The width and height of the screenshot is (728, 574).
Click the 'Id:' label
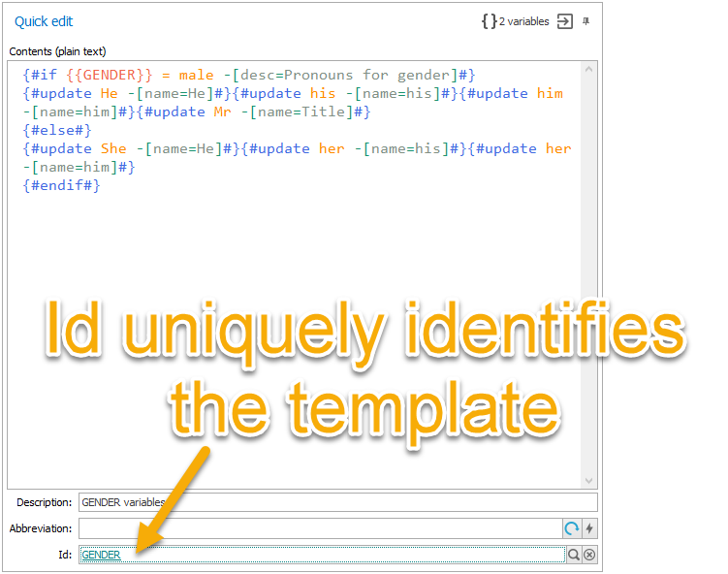click(65, 555)
